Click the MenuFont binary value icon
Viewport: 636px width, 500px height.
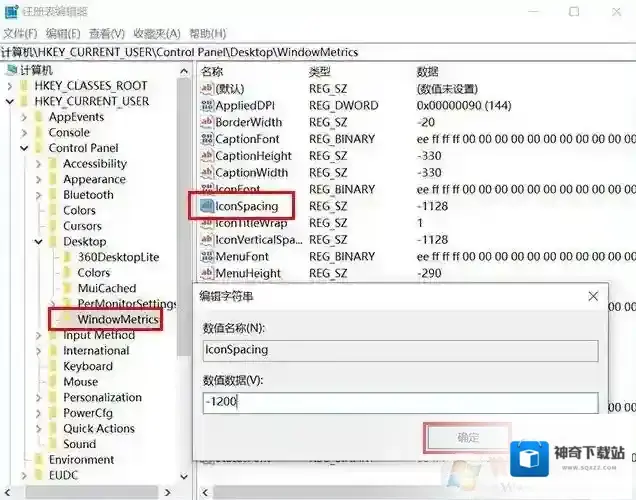207,257
